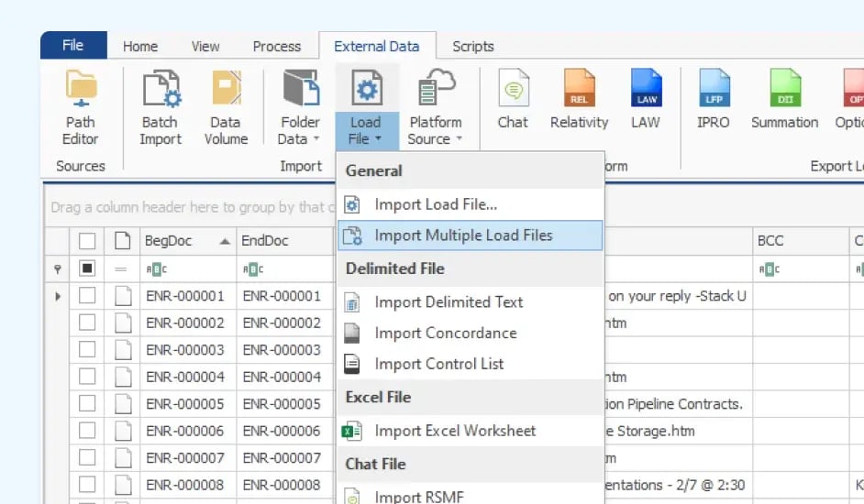Viewport: 864px width, 504px height.
Task: Switch to the Process tab
Action: pyautogui.click(x=276, y=47)
